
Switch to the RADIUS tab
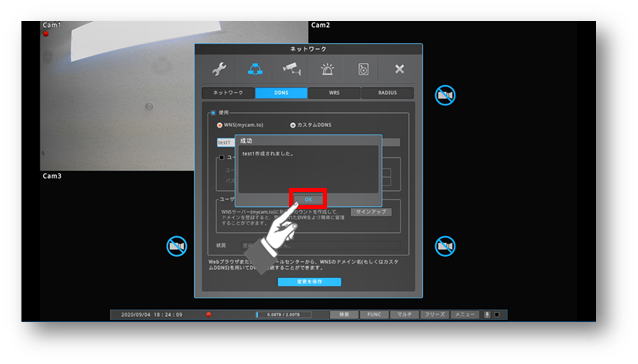(387, 93)
